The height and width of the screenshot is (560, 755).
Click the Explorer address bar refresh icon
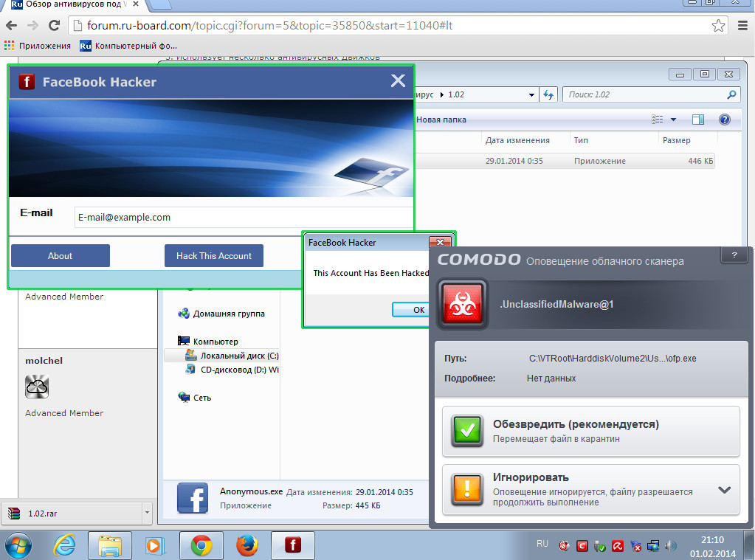point(548,94)
